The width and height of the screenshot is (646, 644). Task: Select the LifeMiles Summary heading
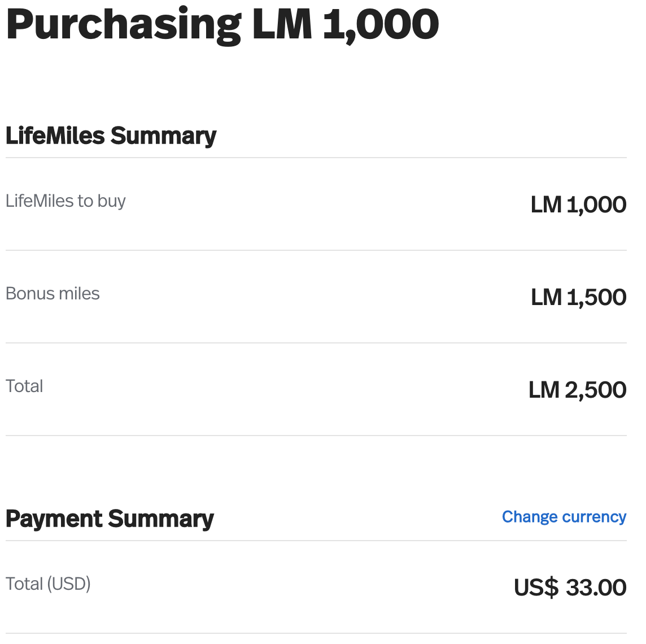111,135
